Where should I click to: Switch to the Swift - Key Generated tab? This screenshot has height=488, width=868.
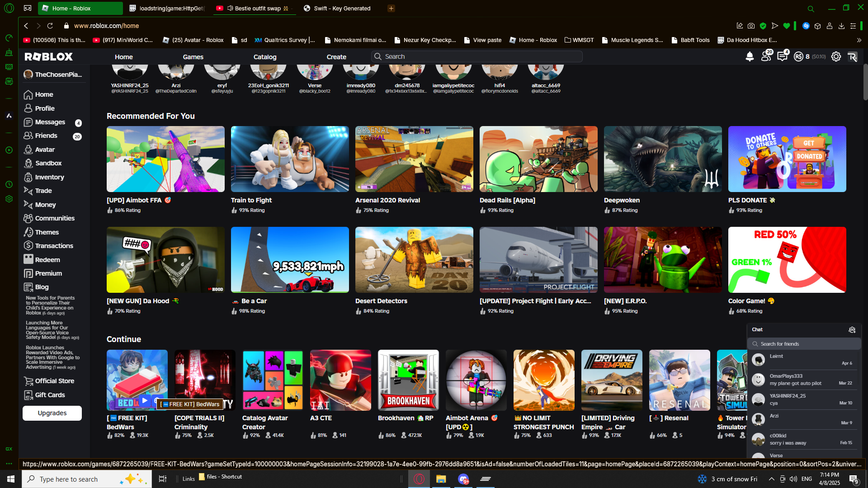342,8
